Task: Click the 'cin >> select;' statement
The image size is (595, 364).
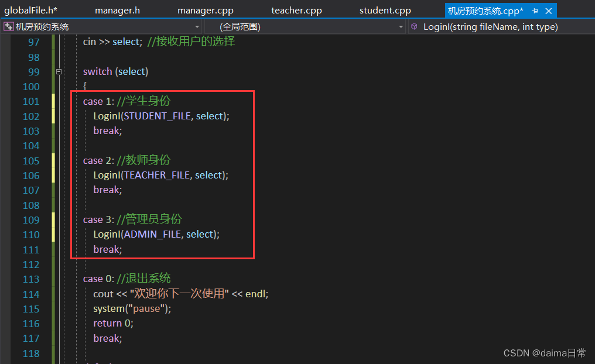Action: tap(112, 42)
